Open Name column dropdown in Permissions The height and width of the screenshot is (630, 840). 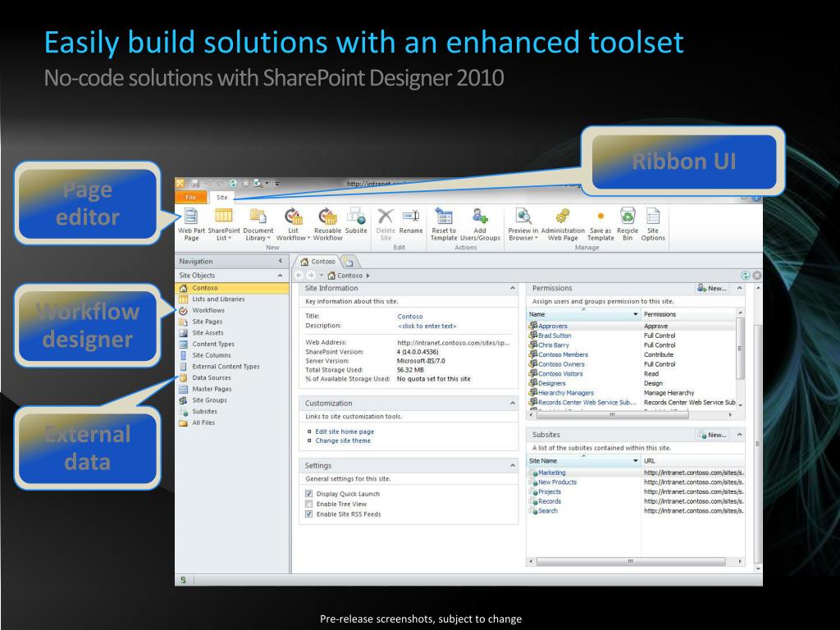(636, 314)
